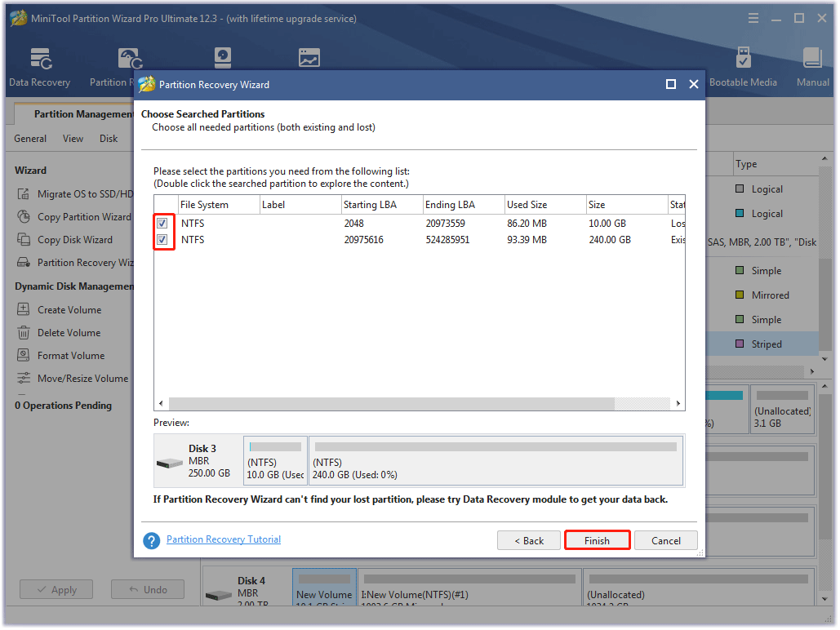
Task: Open the disk benchmark toolbar icon
Action: coord(222,58)
